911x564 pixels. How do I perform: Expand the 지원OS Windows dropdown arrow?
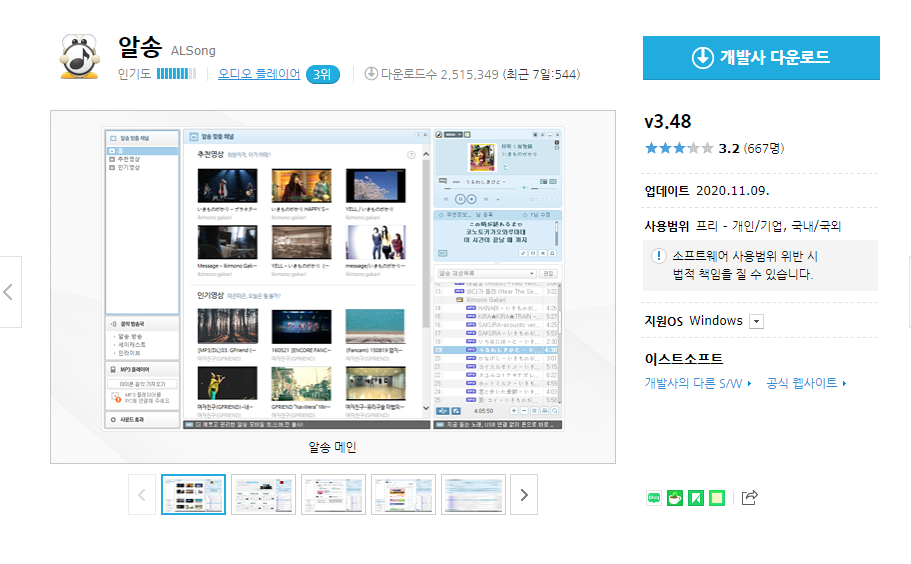click(x=756, y=321)
